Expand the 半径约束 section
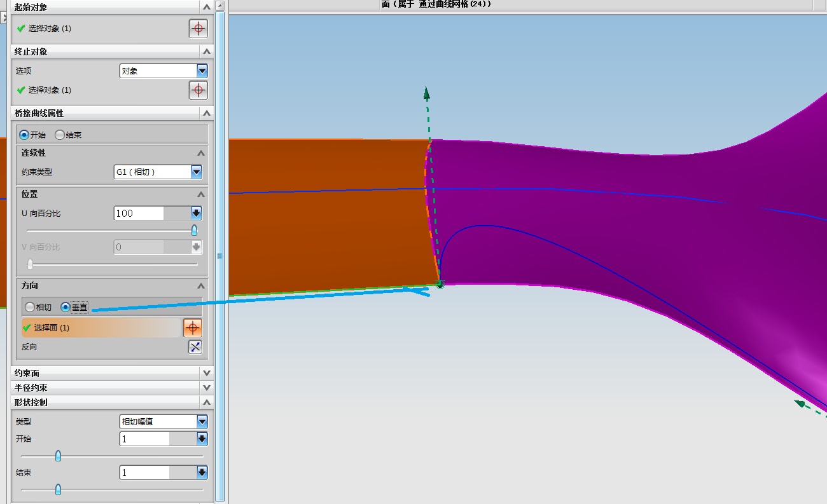 [x=206, y=388]
